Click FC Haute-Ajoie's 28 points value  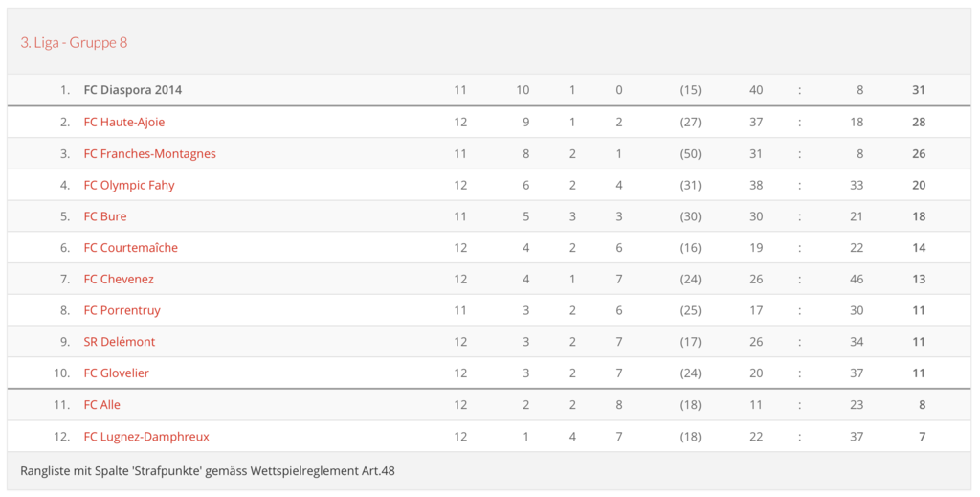(919, 122)
